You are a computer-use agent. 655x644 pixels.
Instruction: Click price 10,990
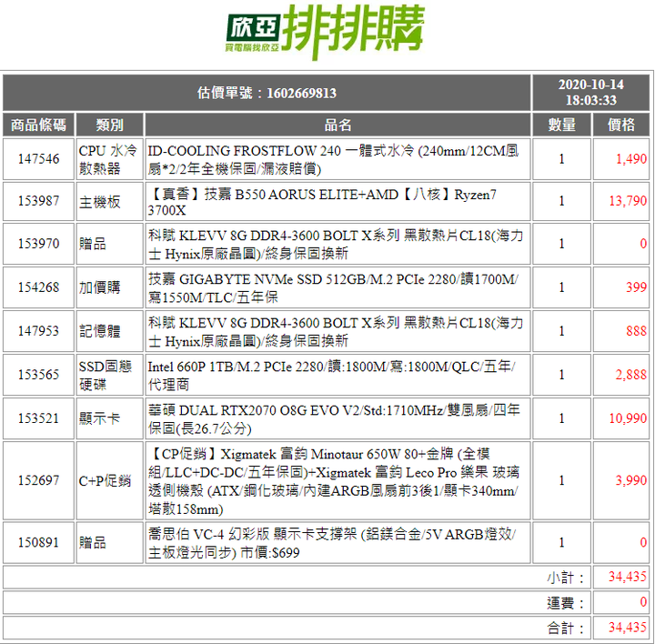point(628,418)
